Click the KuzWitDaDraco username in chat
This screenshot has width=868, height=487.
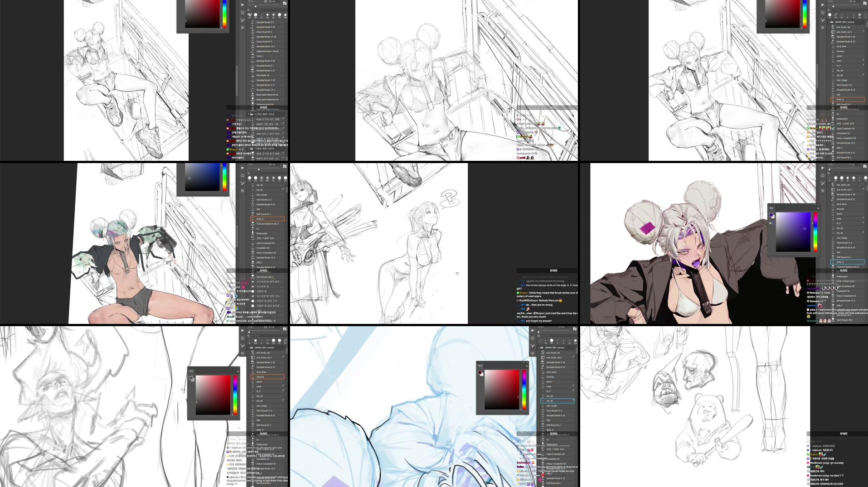(x=529, y=300)
